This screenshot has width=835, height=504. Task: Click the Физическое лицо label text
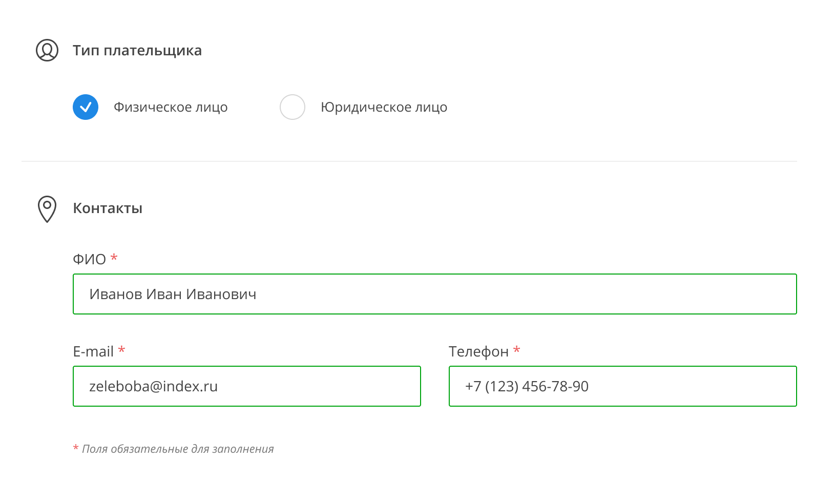[x=171, y=107]
